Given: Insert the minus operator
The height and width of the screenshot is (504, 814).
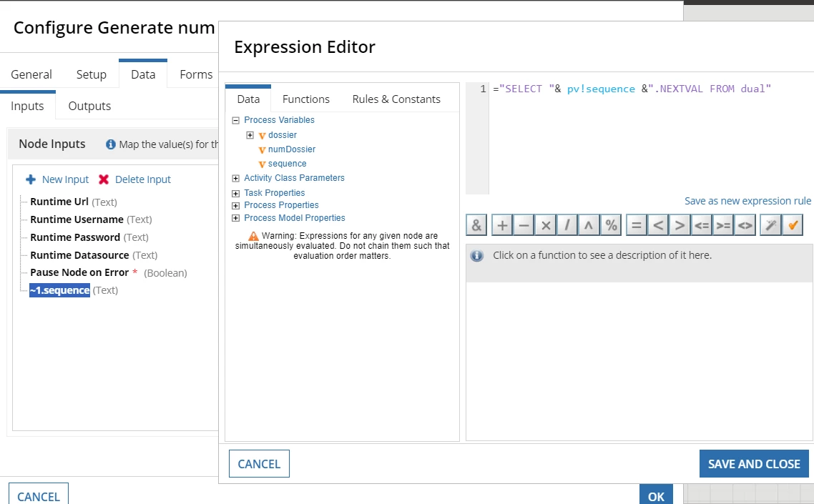Looking at the screenshot, I should click(x=524, y=225).
